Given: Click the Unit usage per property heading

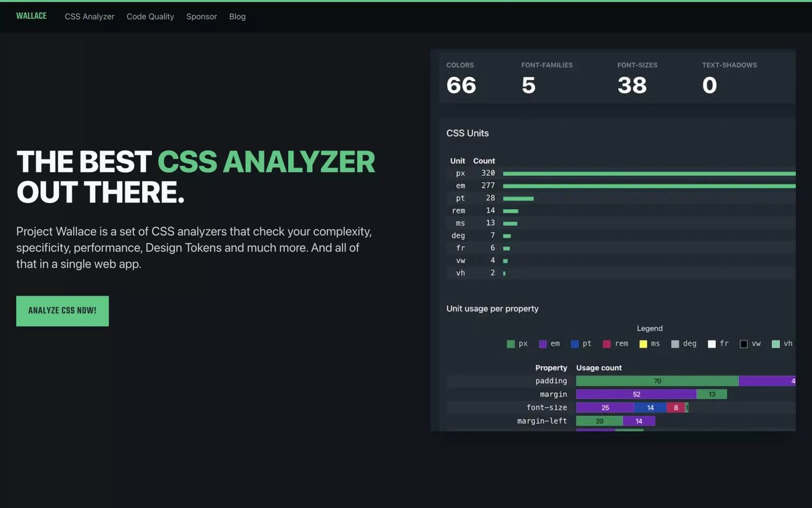Looking at the screenshot, I should 492,309.
